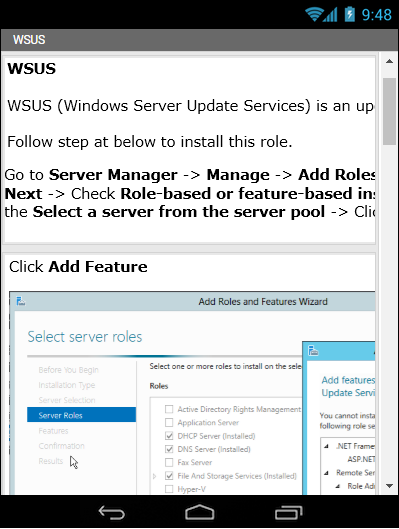The image size is (399, 529).
Task: Tap the 'Follow step at below' sentence
Action: pyautogui.click(x=149, y=142)
